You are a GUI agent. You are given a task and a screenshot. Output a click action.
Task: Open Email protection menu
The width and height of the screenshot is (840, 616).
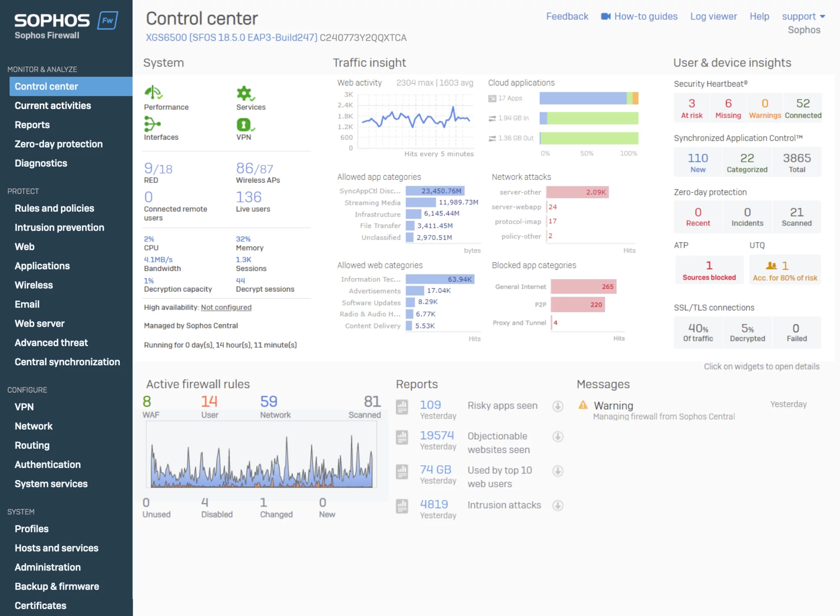point(27,304)
